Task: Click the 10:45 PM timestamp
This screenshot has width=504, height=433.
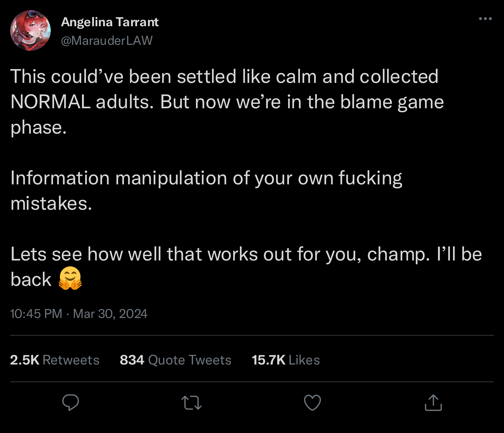Action: [x=36, y=314]
